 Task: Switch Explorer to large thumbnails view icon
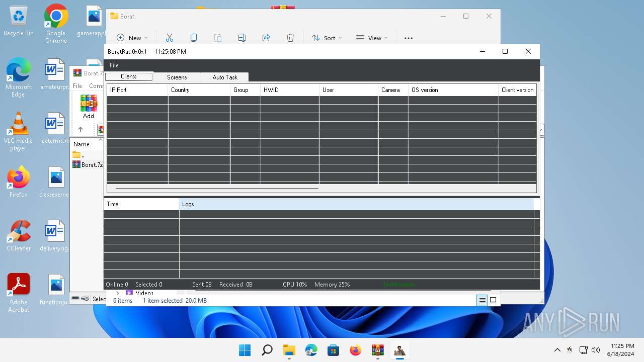(x=493, y=300)
